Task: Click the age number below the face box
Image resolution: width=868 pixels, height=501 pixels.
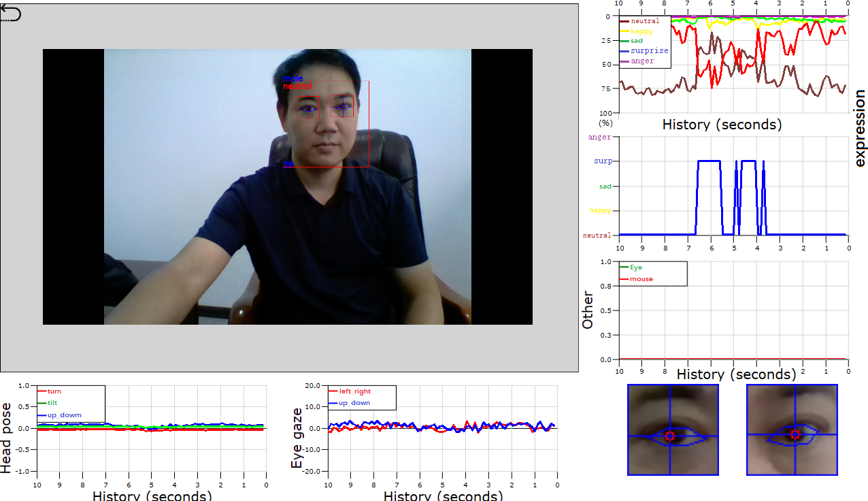Action: (288, 165)
